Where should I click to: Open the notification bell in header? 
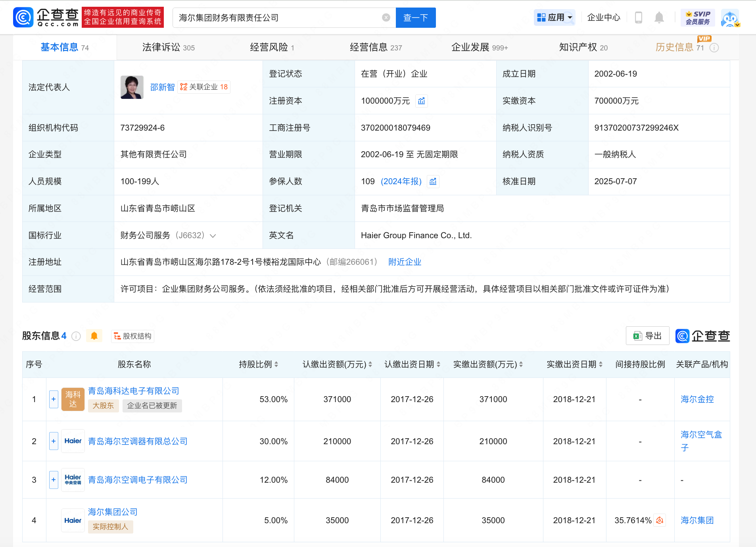[x=659, y=17]
